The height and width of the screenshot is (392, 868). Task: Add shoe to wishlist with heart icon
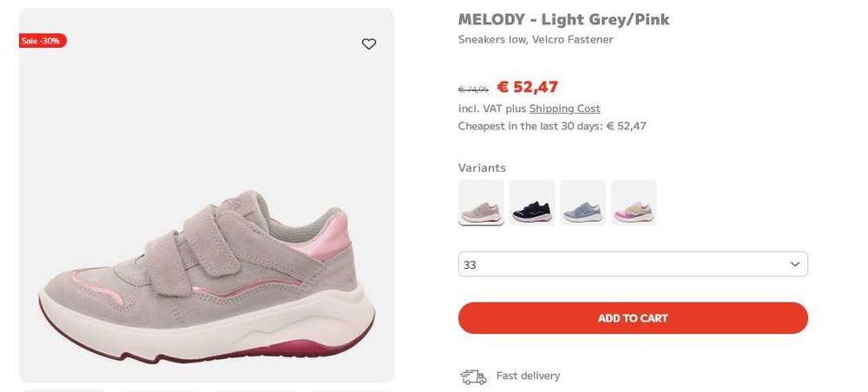click(369, 44)
